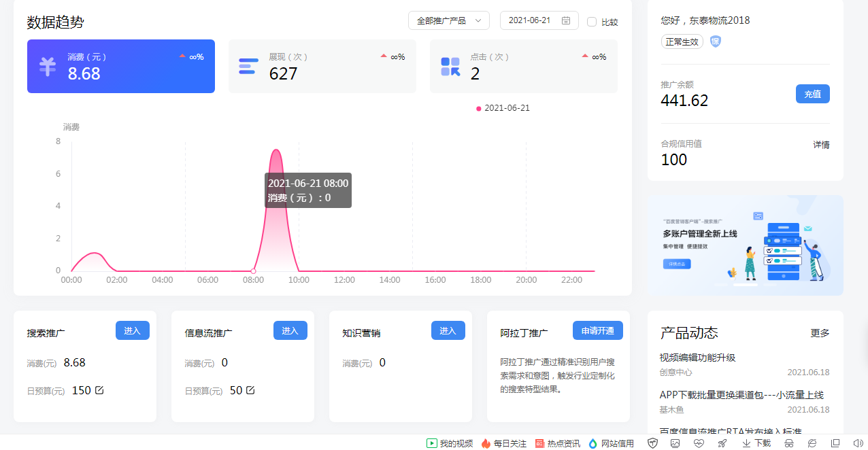Screen dimensions: 868x450
Task: Select the 点击（次）metric card
Action: pos(524,66)
